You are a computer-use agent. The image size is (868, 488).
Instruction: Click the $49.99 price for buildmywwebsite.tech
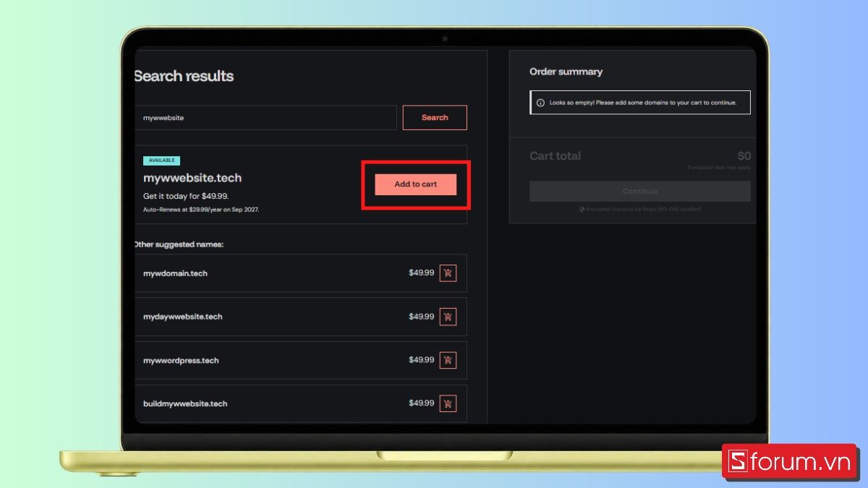click(x=422, y=403)
